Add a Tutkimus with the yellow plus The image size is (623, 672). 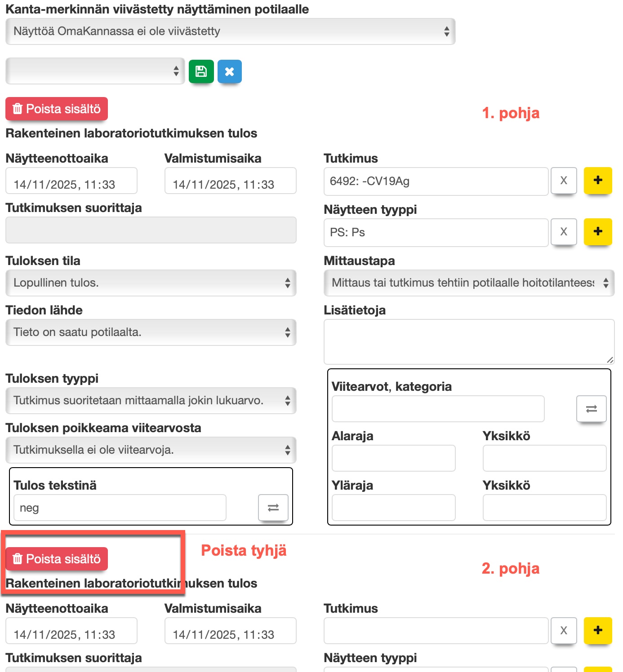[597, 181]
